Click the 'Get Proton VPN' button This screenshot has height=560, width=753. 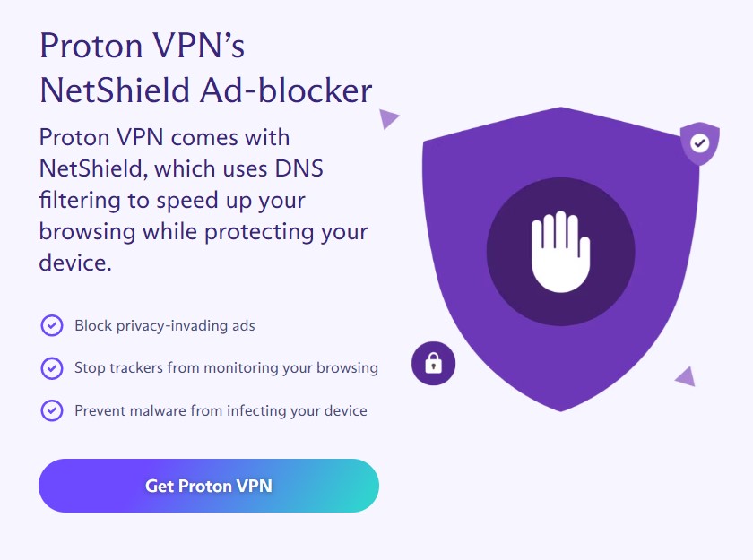[x=208, y=486]
